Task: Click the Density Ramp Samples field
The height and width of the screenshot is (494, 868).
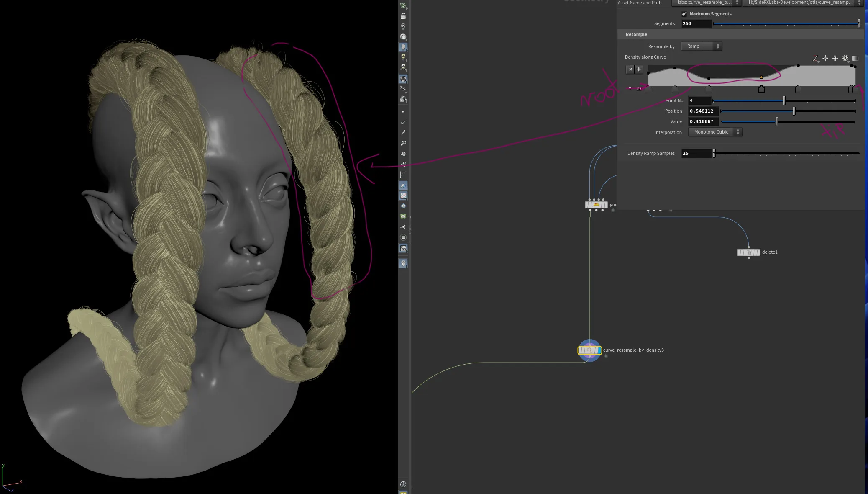Action: 696,153
